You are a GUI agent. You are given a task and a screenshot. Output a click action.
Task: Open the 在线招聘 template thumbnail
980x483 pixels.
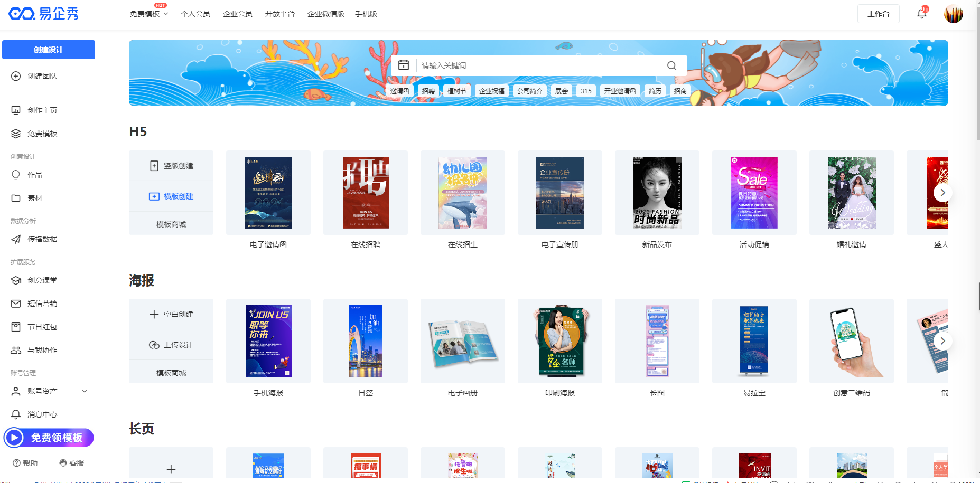tap(366, 193)
